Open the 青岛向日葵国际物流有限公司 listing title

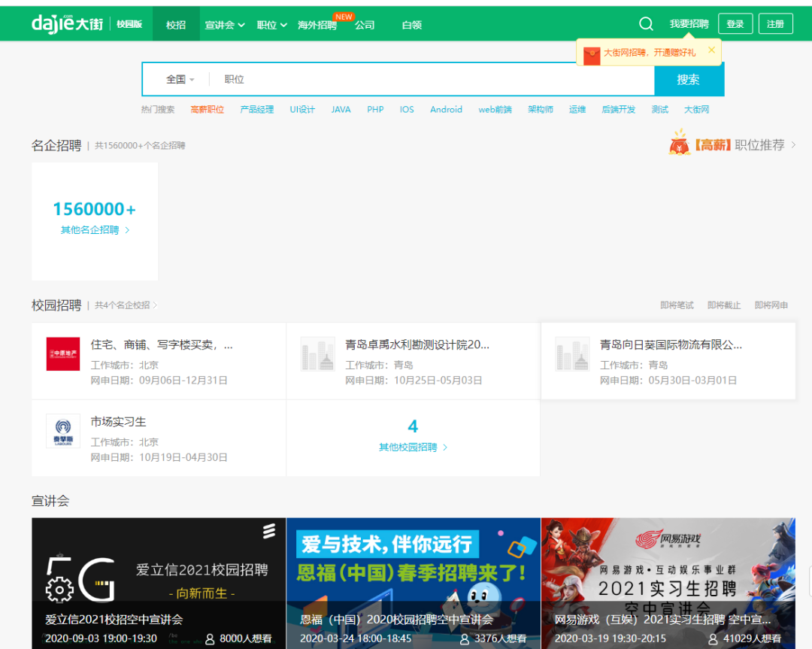[x=671, y=345]
